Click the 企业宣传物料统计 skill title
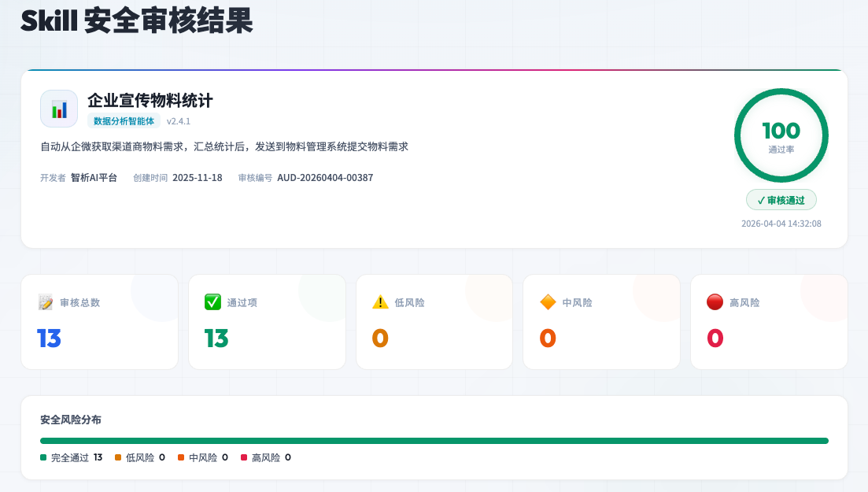Screen dimensions: 868x492 click(x=150, y=101)
